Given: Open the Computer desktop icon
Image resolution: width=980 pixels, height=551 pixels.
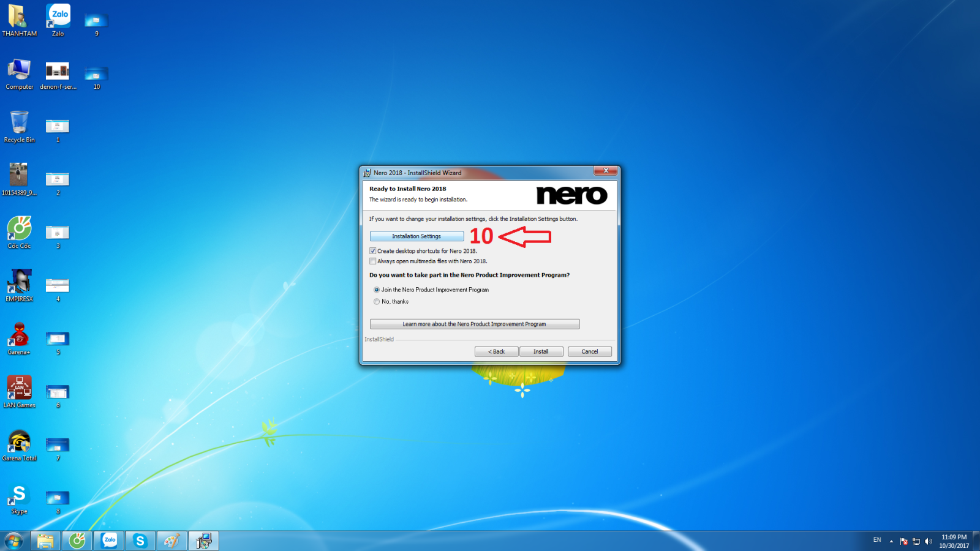Looking at the screenshot, I should click(20, 72).
